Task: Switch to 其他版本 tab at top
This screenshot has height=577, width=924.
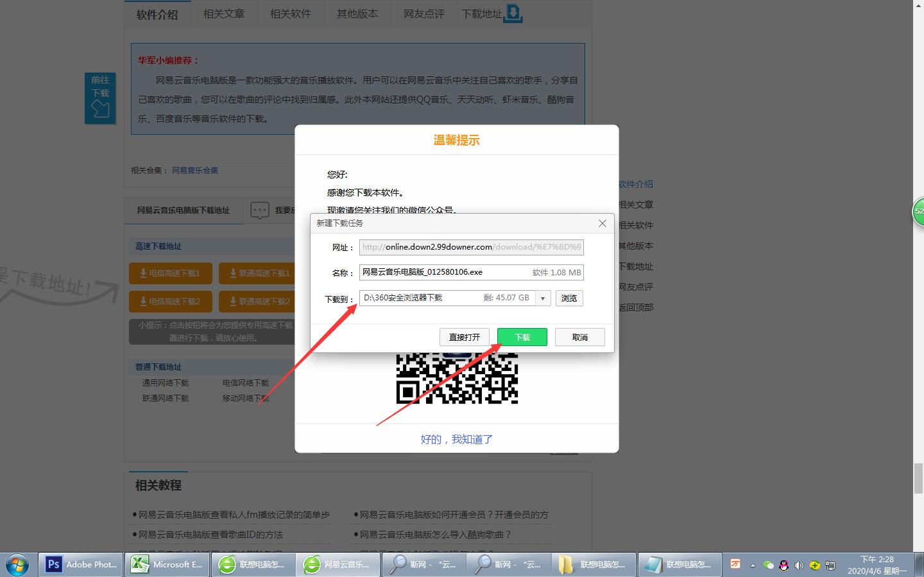Action: (357, 13)
